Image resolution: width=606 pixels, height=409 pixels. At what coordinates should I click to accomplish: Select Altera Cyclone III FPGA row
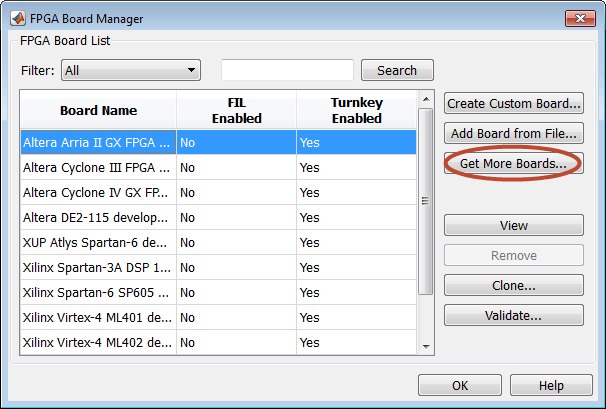pyautogui.click(x=218, y=167)
